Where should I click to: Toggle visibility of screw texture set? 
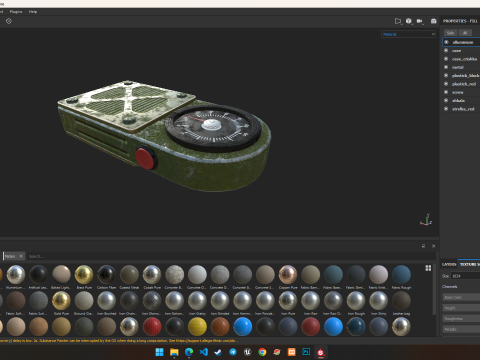click(x=446, y=92)
